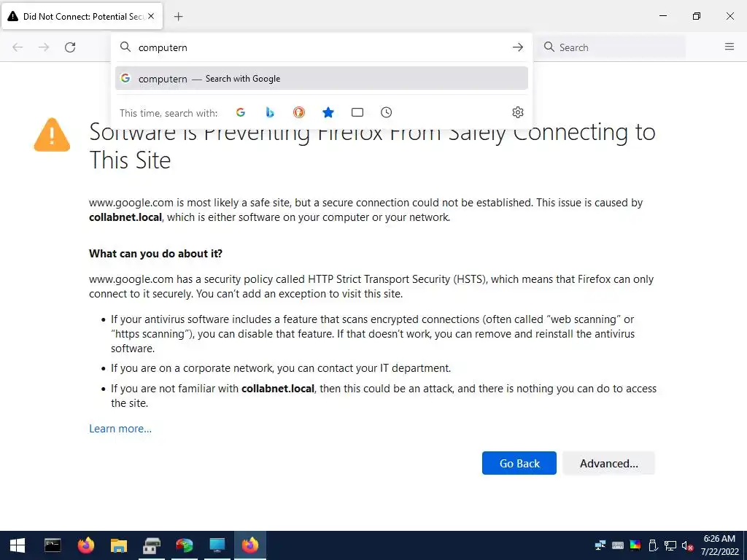Click the USB safely remove tray icon
The width and height of the screenshot is (747, 560).
click(653, 545)
